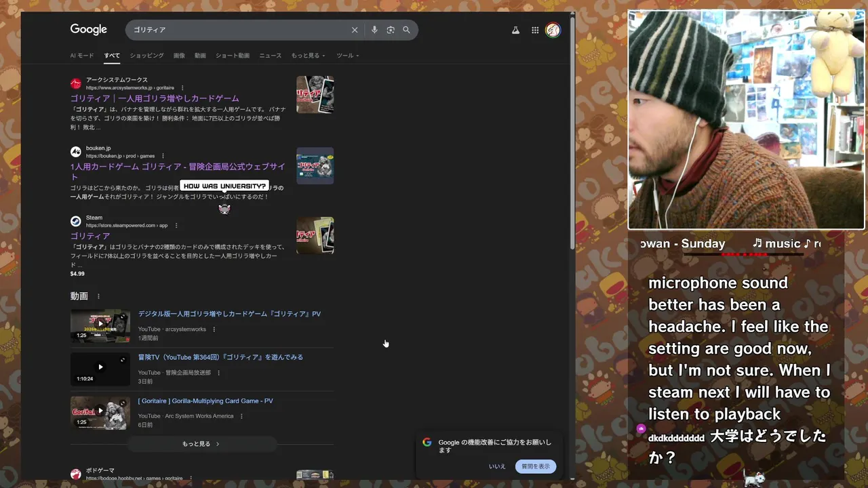The width and height of the screenshot is (868, 488).
Task: Switch to ニュース tab
Action: (x=270, y=56)
